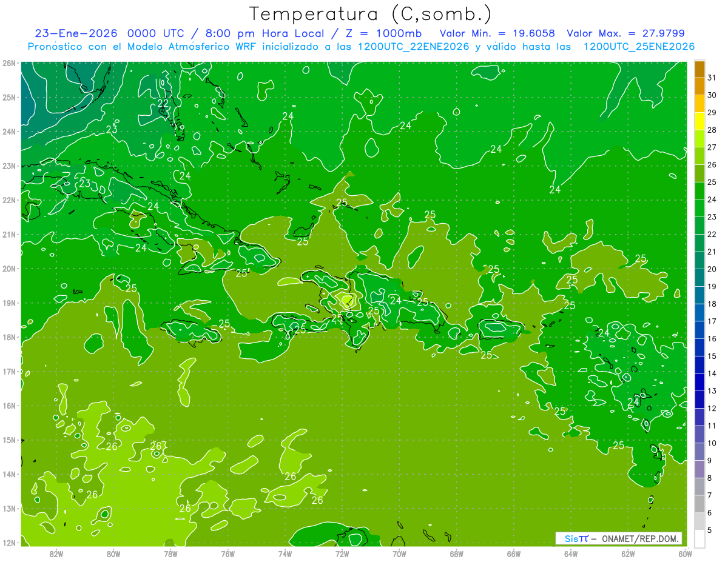Click the title "Temperatura (C,somb.)"
The height and width of the screenshot is (562, 728).
point(371,14)
